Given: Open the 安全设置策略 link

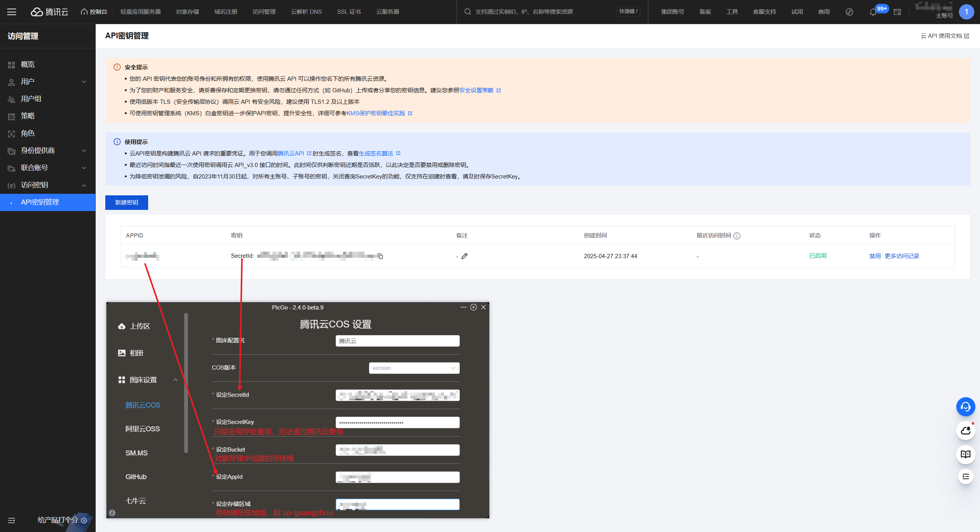Looking at the screenshot, I should (480, 90).
